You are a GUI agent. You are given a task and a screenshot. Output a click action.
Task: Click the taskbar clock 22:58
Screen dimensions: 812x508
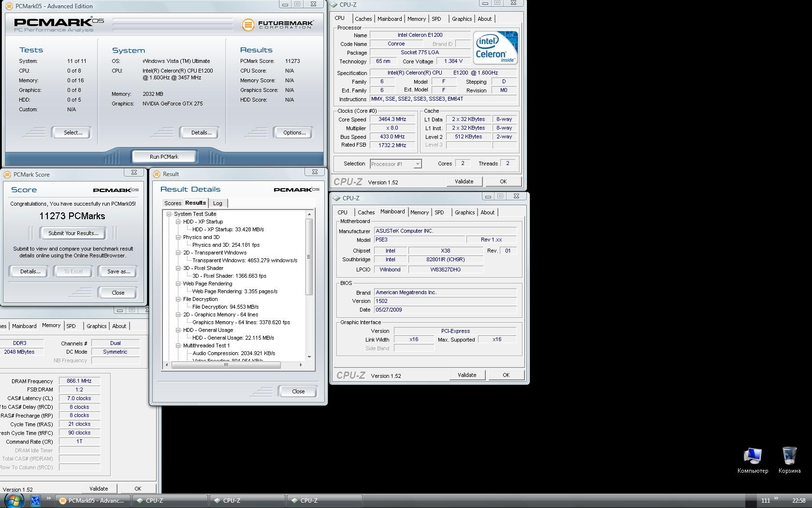click(798, 501)
